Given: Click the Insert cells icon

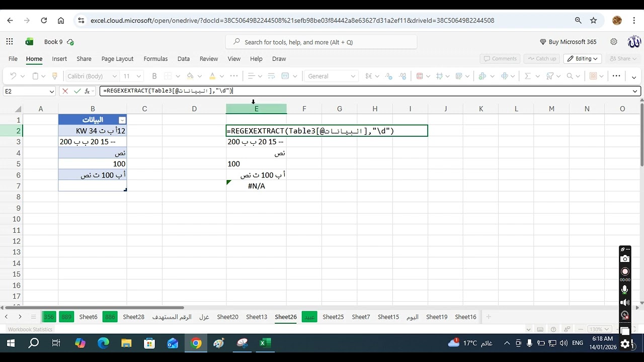Looking at the screenshot, I should [482, 76].
